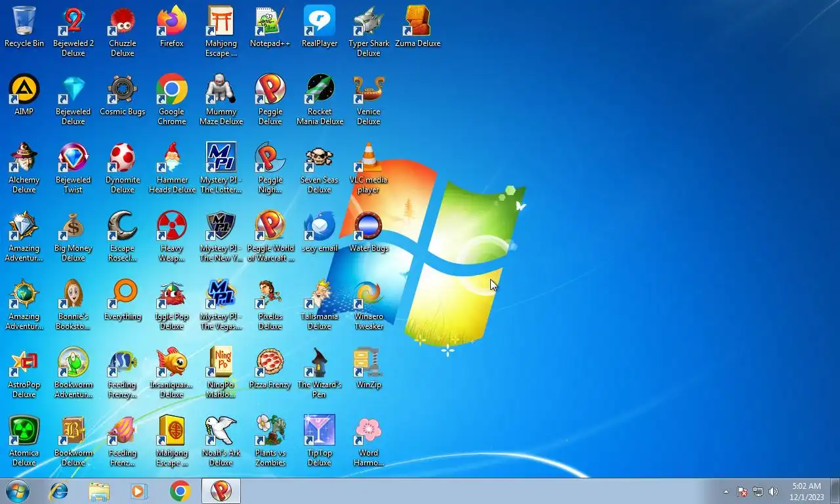Switch to the Peggle taskbar window

(221, 491)
